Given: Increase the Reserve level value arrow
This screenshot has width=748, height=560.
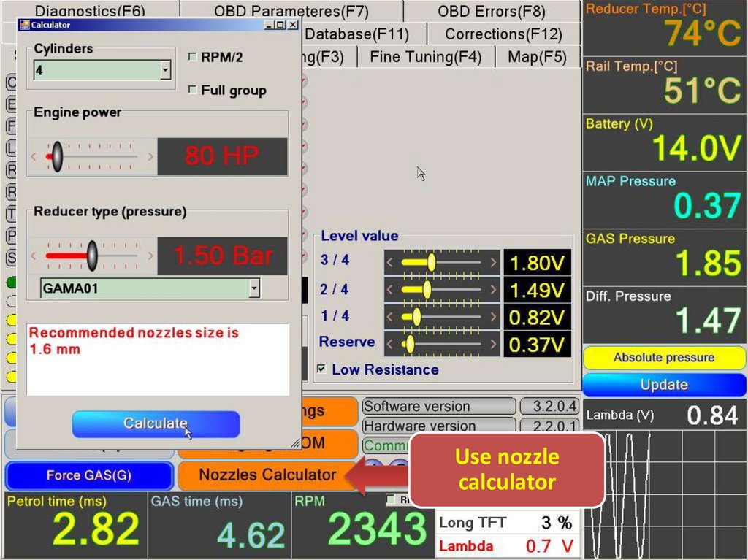Looking at the screenshot, I should click(493, 344).
